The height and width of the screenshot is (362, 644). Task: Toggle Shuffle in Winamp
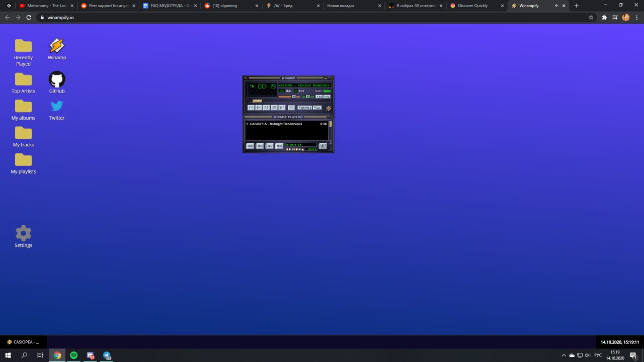click(305, 108)
